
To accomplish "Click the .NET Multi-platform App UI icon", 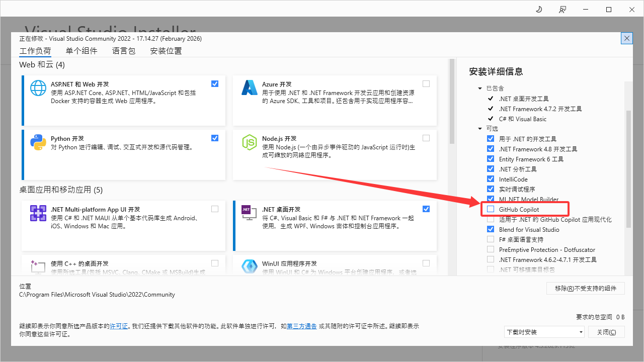I will click(x=38, y=213).
